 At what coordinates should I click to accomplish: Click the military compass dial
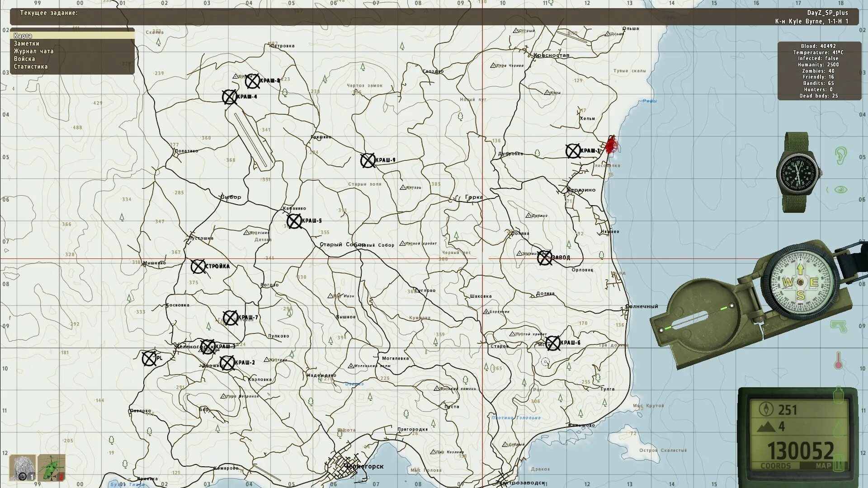(800, 282)
